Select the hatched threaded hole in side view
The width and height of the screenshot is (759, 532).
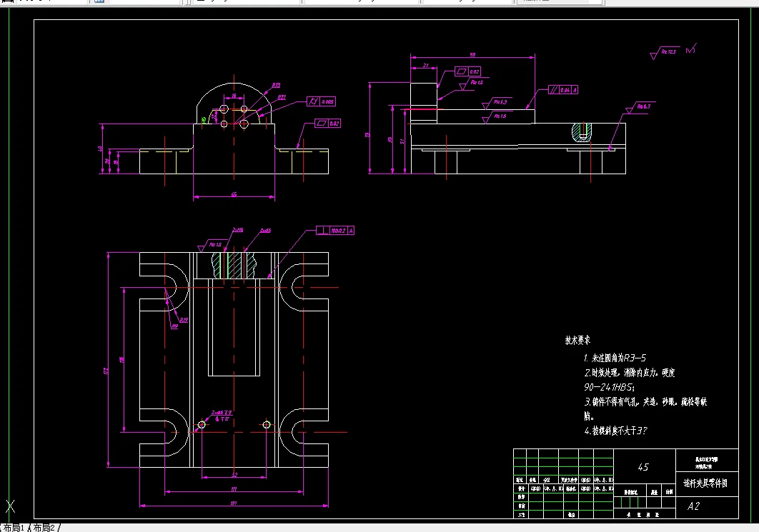582,132
